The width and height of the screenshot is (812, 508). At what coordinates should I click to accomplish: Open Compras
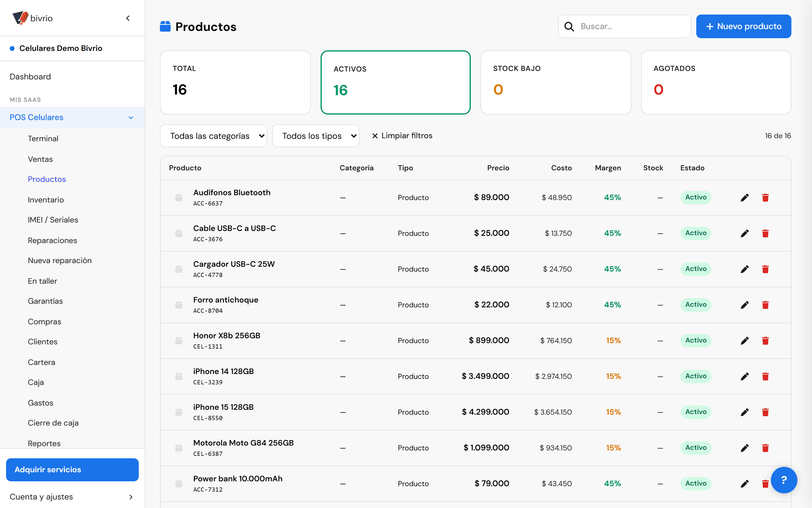[x=44, y=322]
